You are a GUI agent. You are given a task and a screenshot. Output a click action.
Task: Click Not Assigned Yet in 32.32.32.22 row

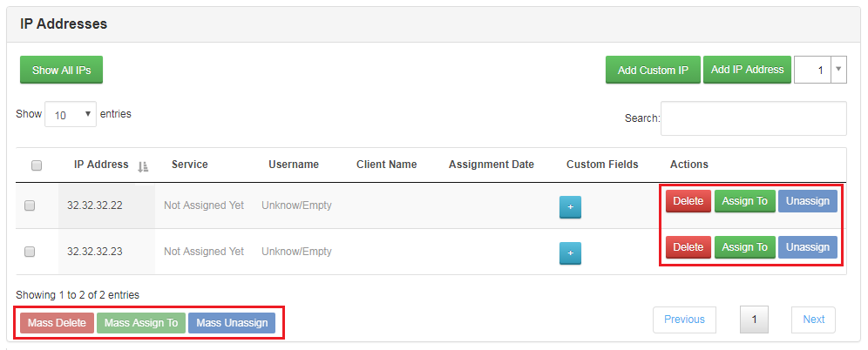204,205
